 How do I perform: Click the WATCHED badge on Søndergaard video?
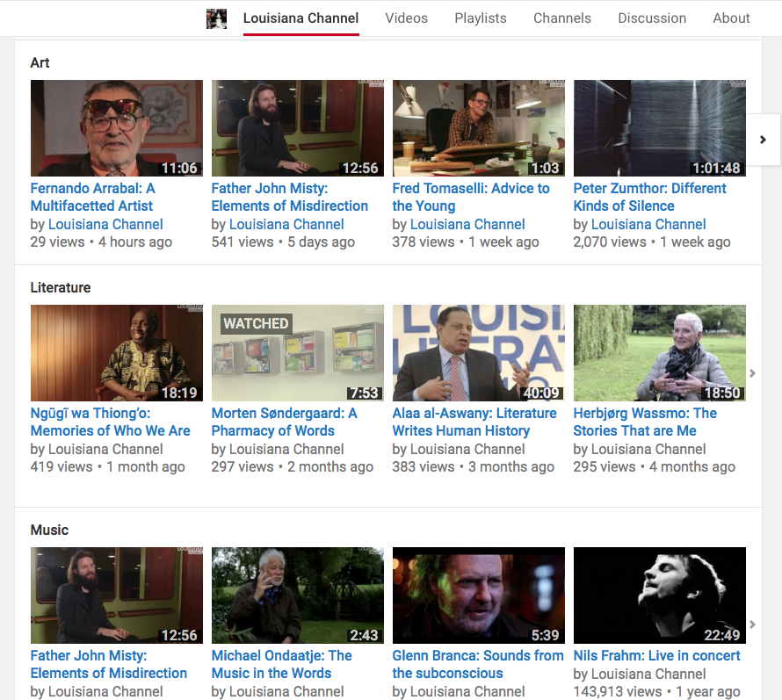pyautogui.click(x=257, y=323)
